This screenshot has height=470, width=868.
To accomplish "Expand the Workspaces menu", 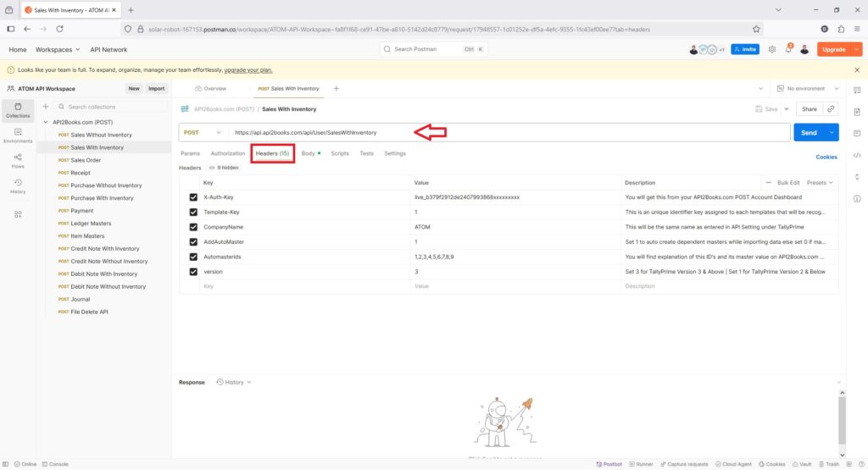I will [x=58, y=49].
